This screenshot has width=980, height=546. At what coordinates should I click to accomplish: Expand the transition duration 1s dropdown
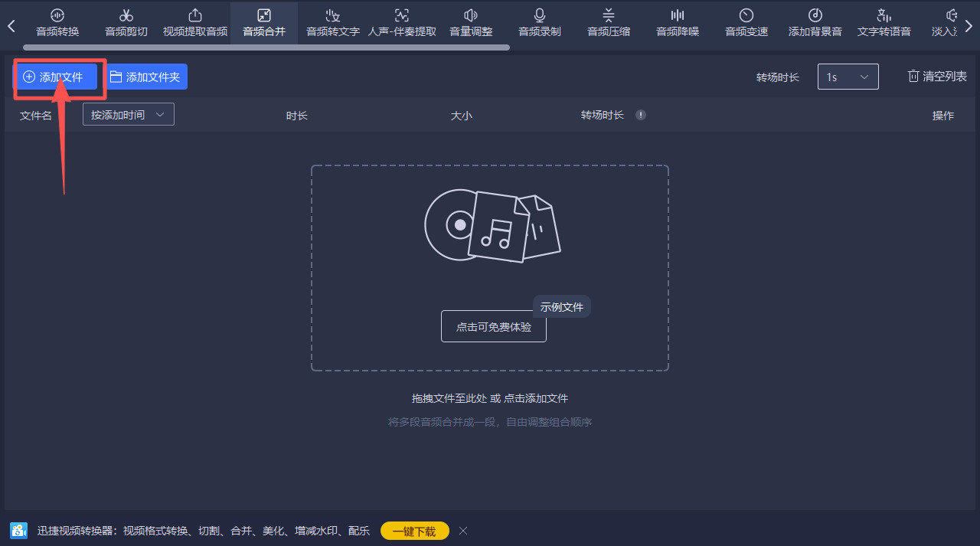click(848, 77)
